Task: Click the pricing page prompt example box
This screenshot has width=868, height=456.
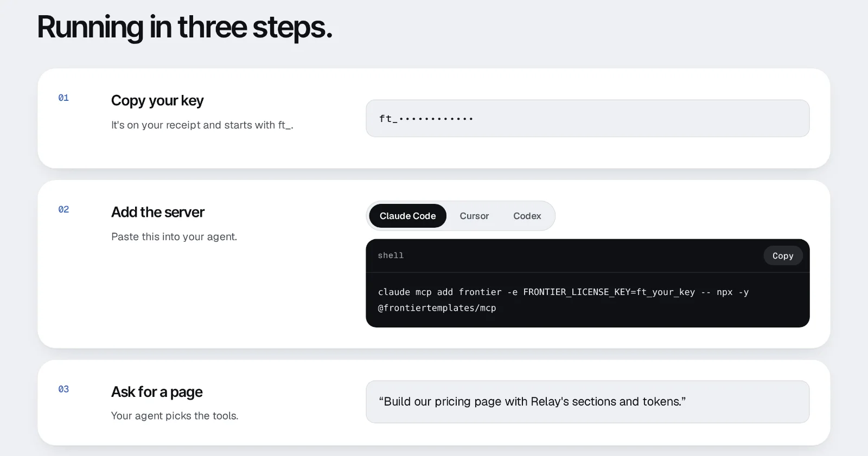Action: pos(588,402)
